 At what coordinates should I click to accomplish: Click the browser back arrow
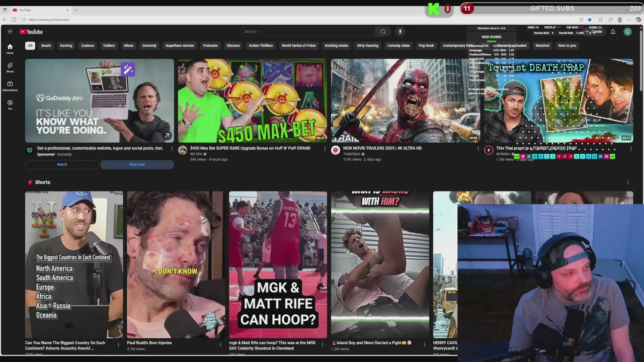click(x=5, y=20)
